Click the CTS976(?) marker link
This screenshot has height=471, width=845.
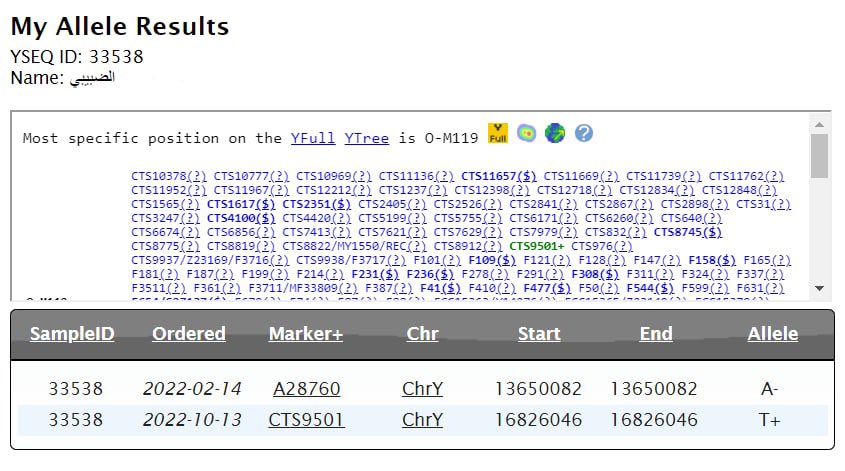click(x=602, y=246)
